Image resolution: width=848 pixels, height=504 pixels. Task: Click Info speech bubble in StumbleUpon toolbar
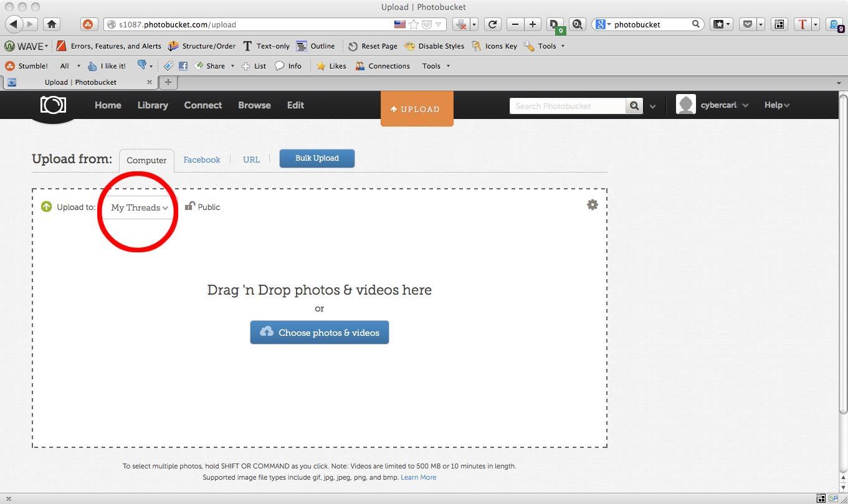pyautogui.click(x=288, y=66)
